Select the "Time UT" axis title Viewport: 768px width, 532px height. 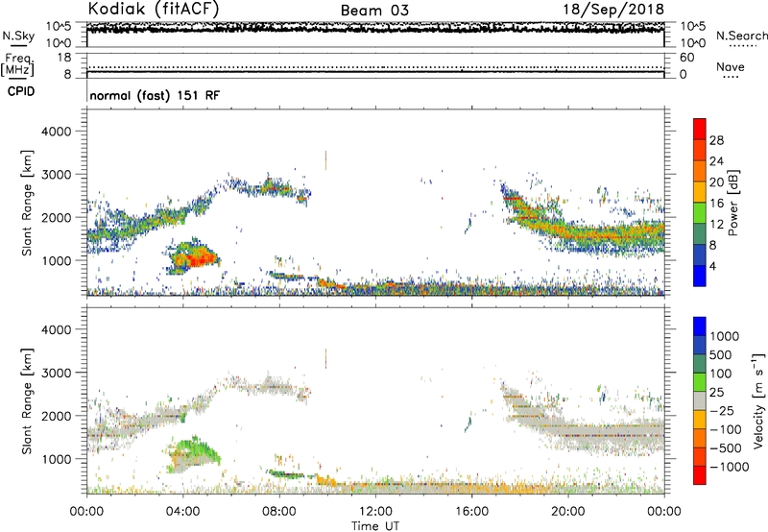coord(375,526)
